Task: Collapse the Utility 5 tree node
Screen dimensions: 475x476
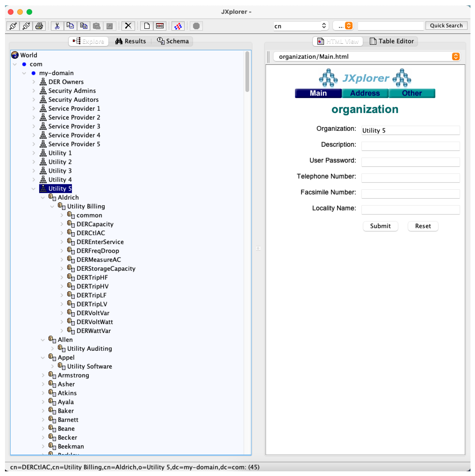Action: click(33, 189)
